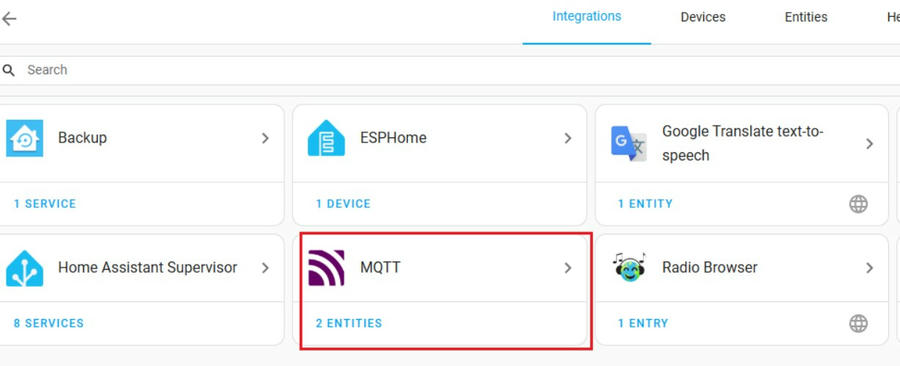Click Google Translate text-to-speech title

click(x=743, y=143)
